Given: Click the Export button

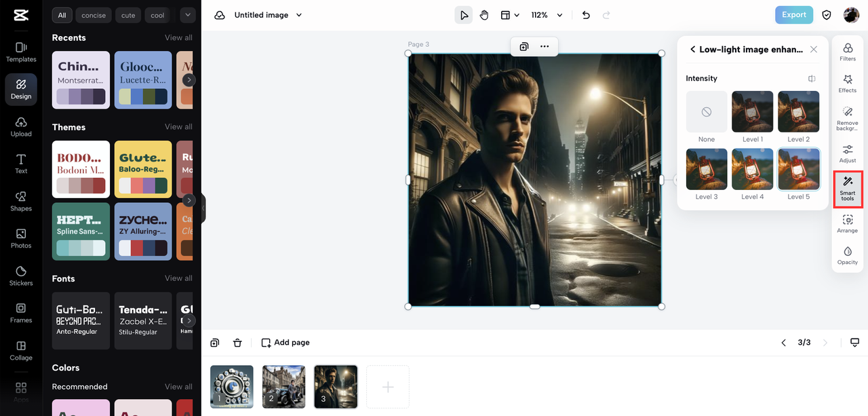Looking at the screenshot, I should 793,15.
